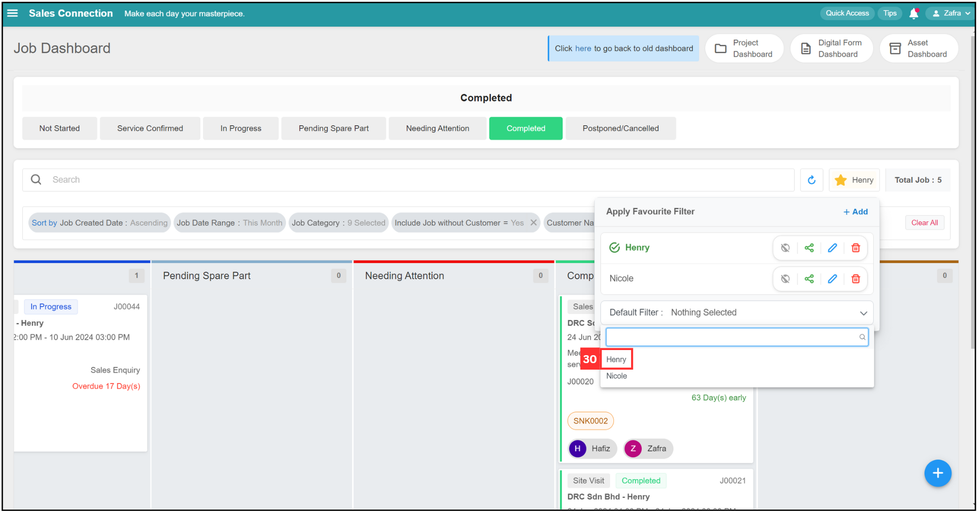Viewport: 980px width, 516px height.
Task: Click the vertical page scrollbar
Action: point(973,191)
